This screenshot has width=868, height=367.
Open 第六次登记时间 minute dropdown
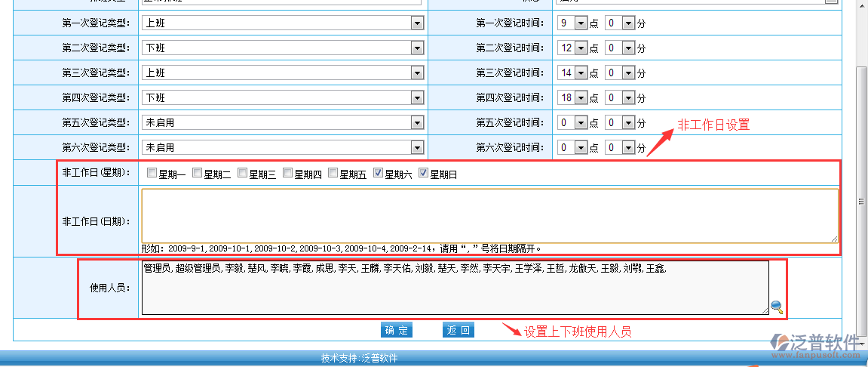(x=619, y=147)
